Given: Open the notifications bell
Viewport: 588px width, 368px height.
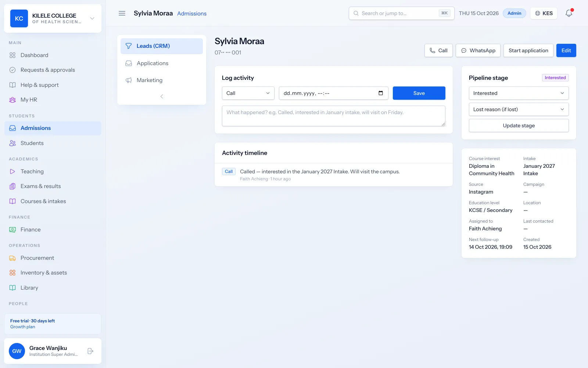Looking at the screenshot, I should [569, 13].
